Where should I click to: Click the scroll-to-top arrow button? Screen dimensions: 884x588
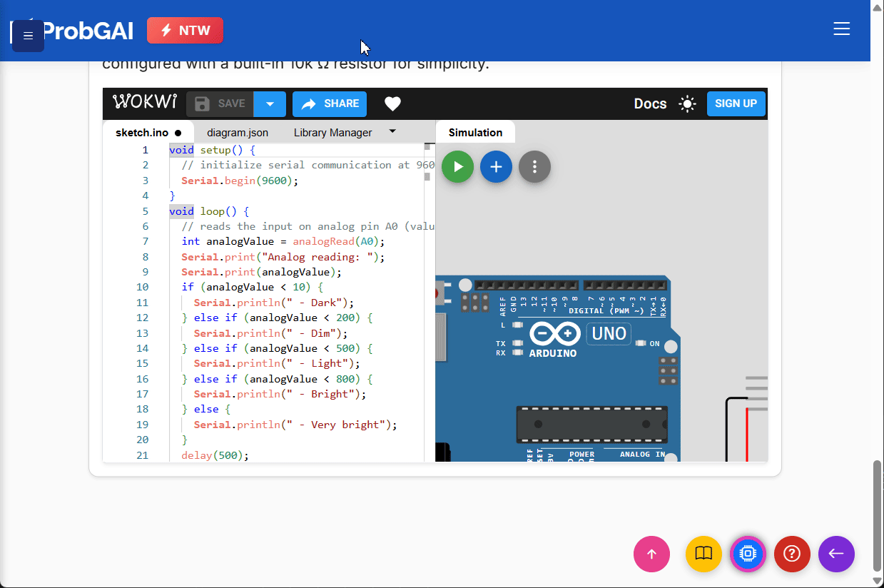point(651,554)
